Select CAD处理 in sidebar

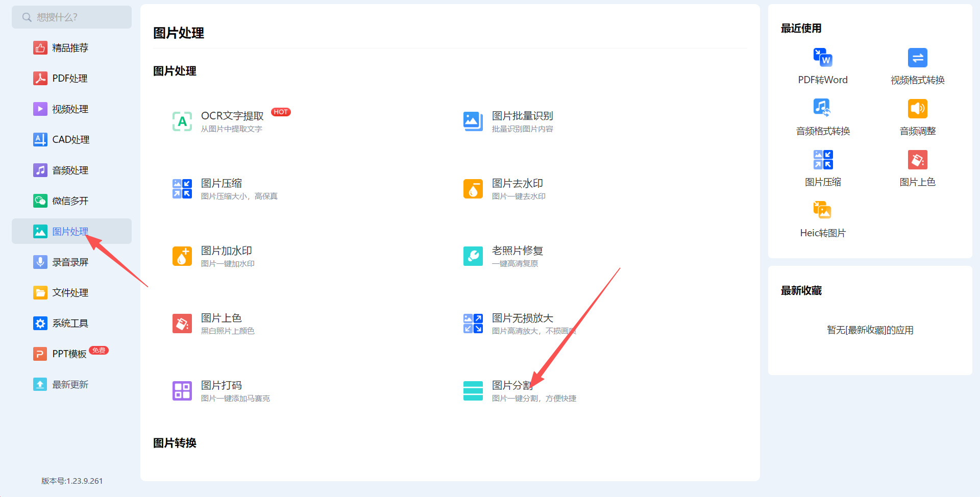pyautogui.click(x=71, y=140)
